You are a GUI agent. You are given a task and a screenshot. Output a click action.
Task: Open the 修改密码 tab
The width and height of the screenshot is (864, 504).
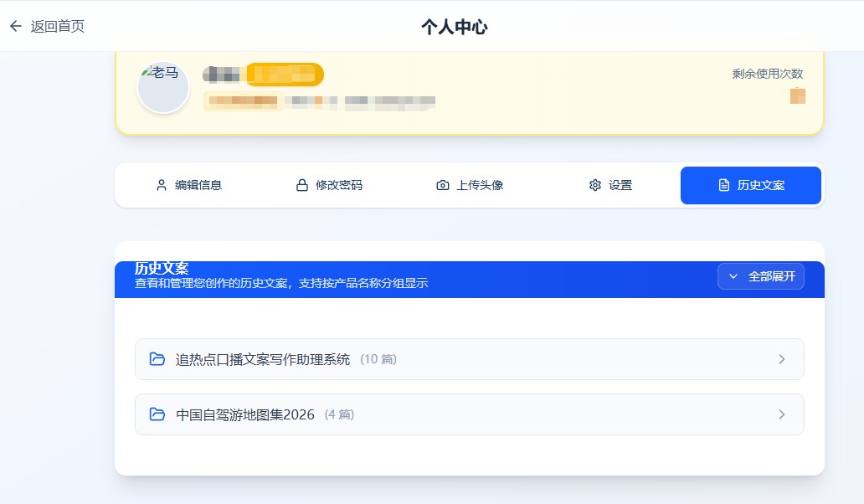tap(339, 185)
